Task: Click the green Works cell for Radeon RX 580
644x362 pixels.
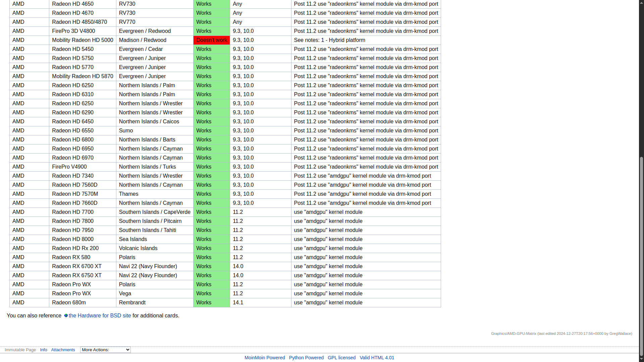Action: [x=211, y=257]
